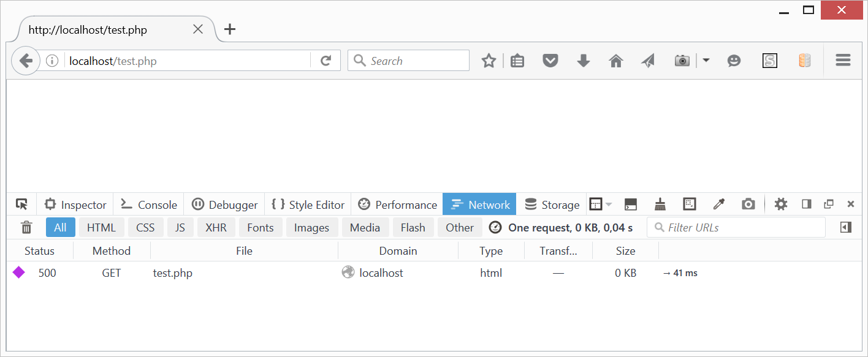
Task: Switch to the Storage tab
Action: click(x=552, y=205)
